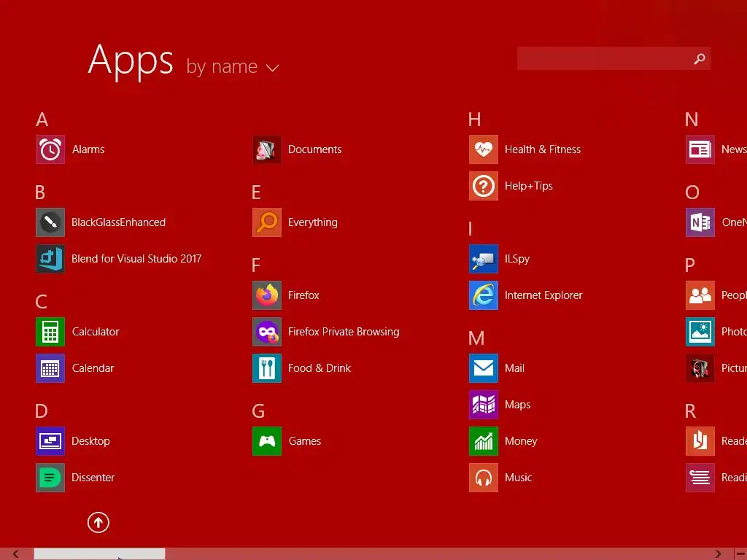Select the letter D group header
The image size is (747, 560).
pyautogui.click(x=42, y=411)
